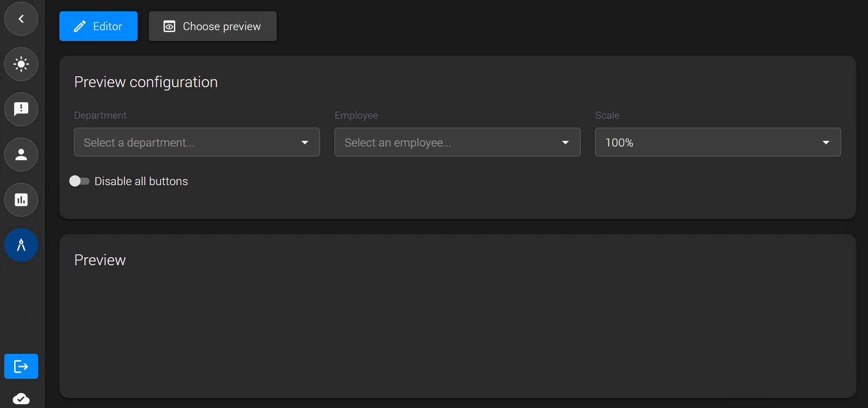Click inside the empty Preview panel
This screenshot has height=408, width=868.
click(x=458, y=330)
